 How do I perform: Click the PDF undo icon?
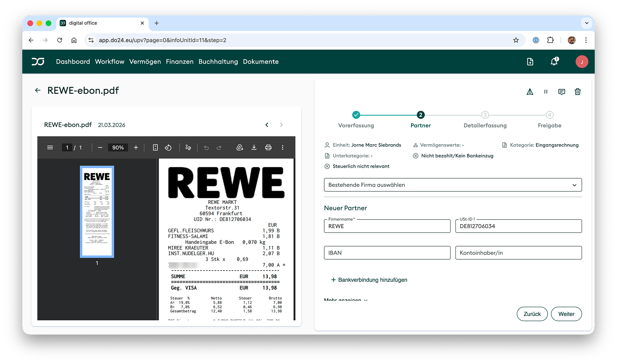click(x=206, y=147)
